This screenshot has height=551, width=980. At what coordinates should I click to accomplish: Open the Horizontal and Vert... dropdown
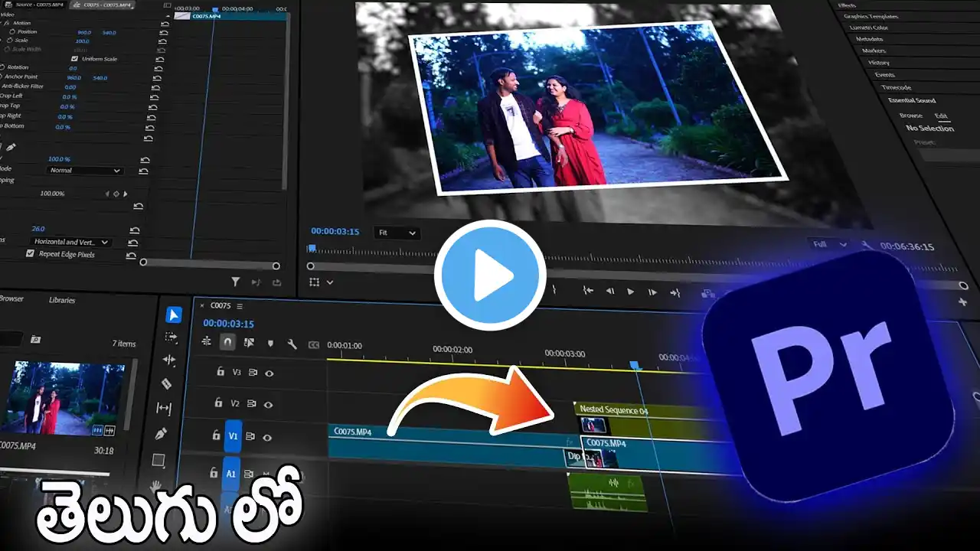[70, 242]
